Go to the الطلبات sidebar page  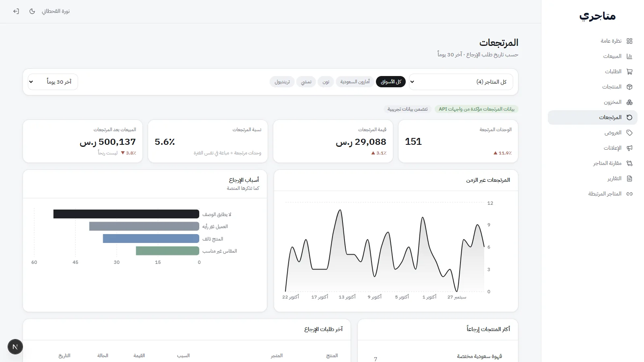pyautogui.click(x=592, y=72)
